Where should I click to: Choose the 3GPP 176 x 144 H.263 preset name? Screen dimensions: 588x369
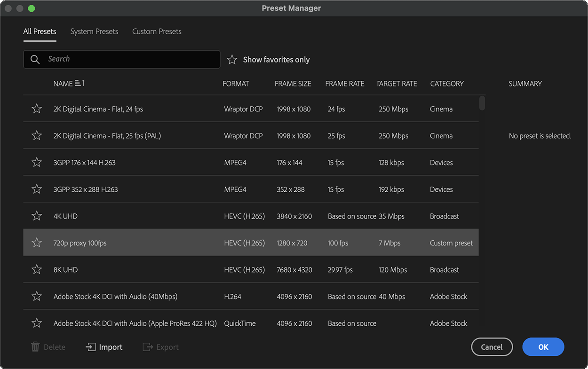click(85, 163)
